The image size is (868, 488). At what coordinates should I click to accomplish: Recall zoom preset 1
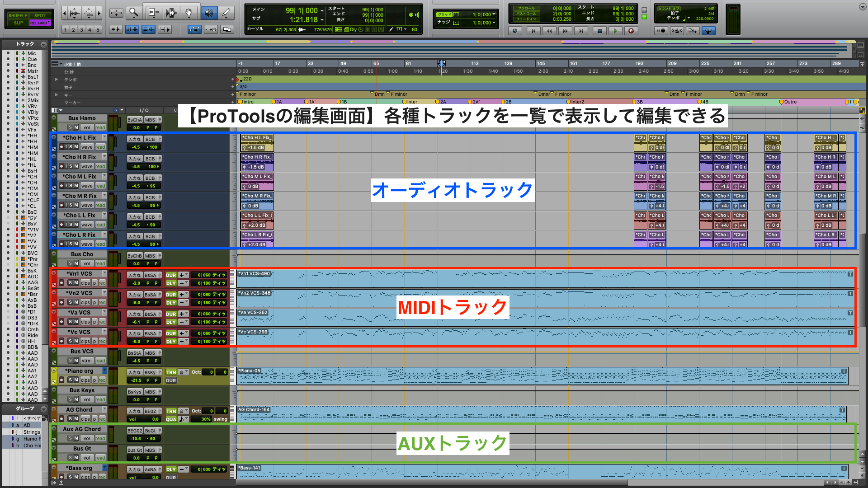[65, 30]
